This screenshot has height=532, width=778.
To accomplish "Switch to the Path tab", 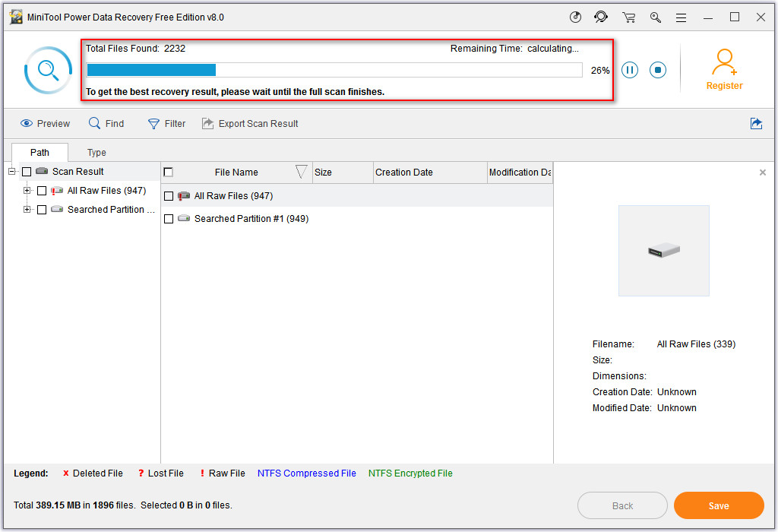I will (x=40, y=152).
